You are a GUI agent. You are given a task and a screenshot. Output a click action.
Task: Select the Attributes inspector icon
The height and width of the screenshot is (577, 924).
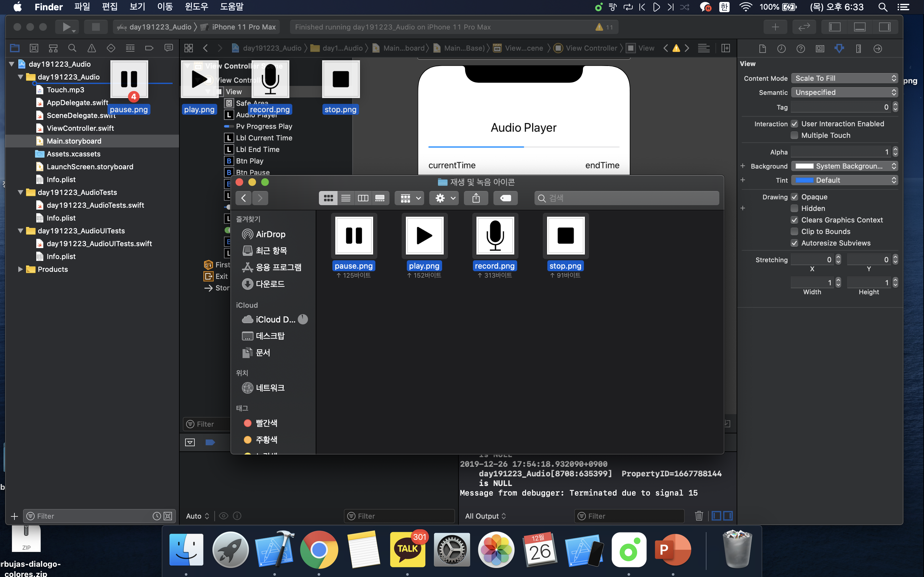click(x=839, y=48)
